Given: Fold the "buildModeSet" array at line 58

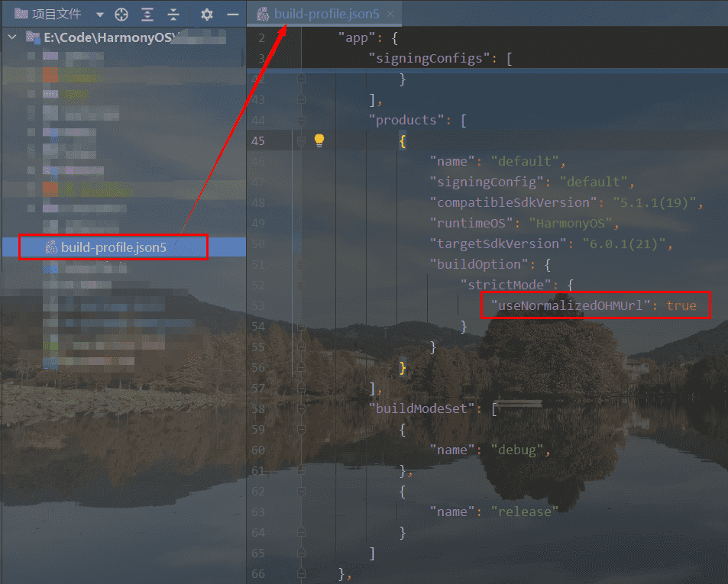Looking at the screenshot, I should pos(301,408).
